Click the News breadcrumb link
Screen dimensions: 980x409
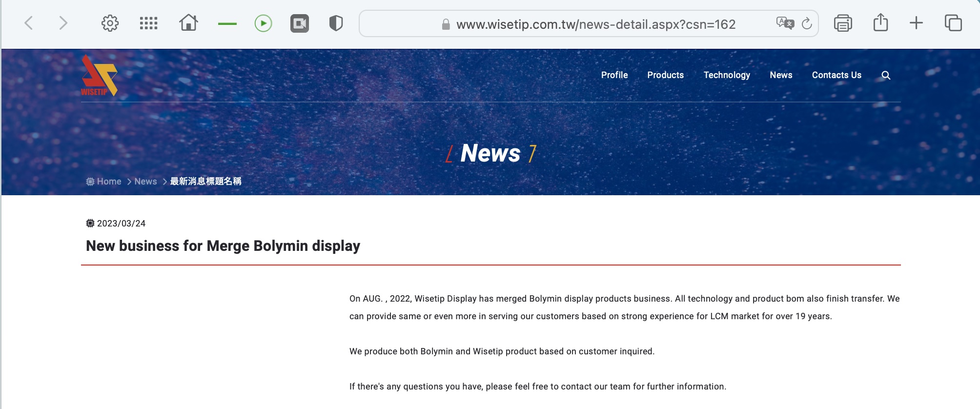[x=145, y=182]
